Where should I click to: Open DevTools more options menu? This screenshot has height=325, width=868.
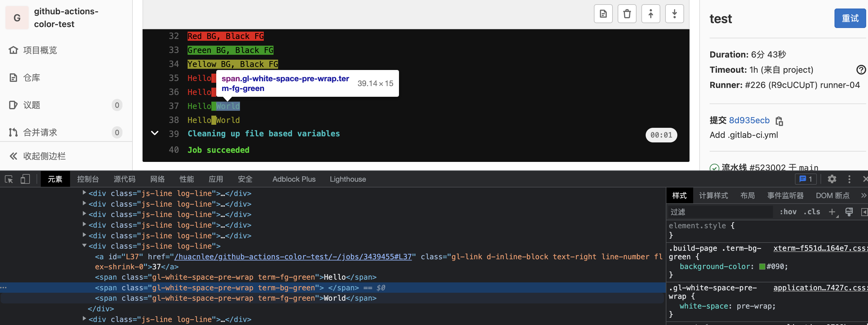849,179
